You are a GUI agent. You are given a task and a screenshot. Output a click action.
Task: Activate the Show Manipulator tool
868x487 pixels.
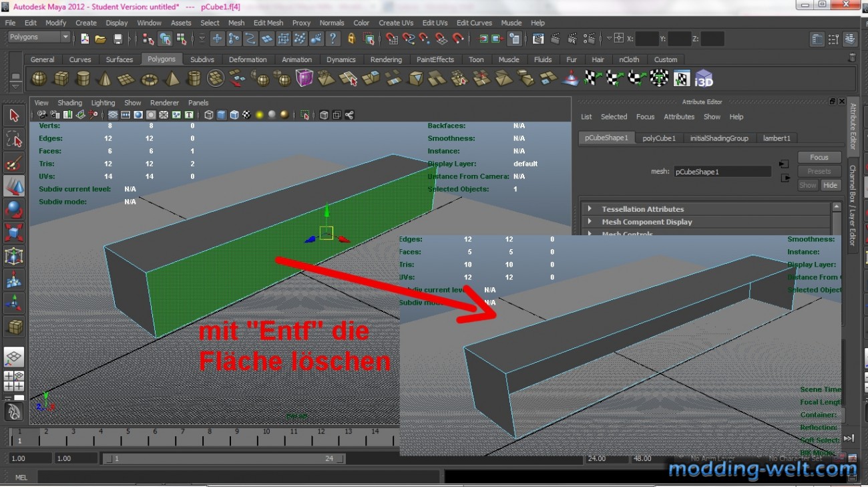[14, 303]
